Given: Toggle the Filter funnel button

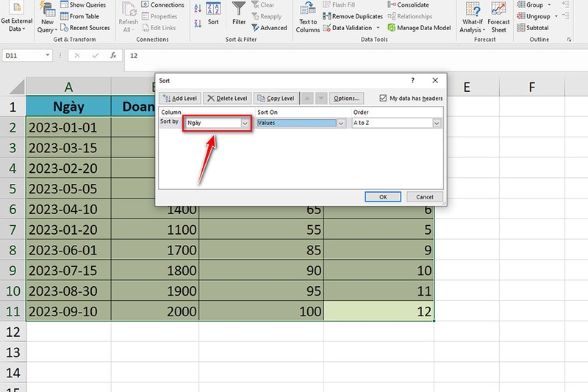Looking at the screenshot, I should tap(239, 13).
